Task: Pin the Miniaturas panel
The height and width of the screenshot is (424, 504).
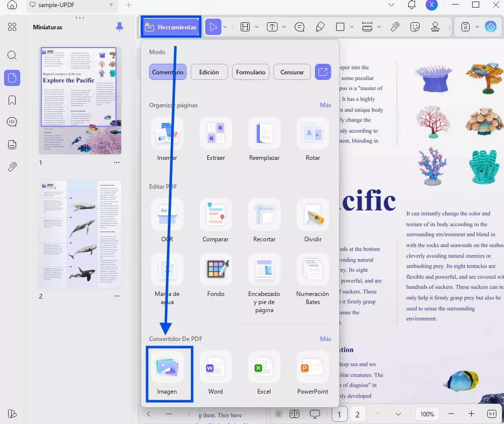Action: tap(119, 27)
